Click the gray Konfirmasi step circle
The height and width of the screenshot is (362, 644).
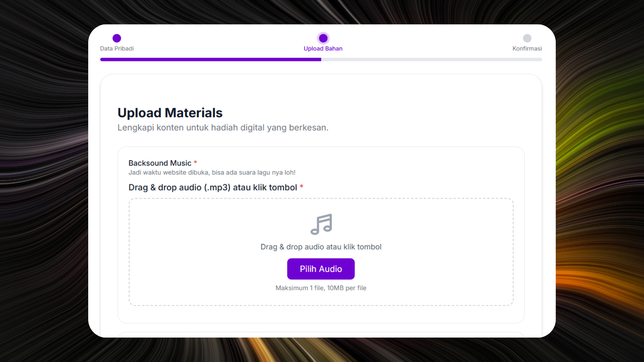point(527,38)
